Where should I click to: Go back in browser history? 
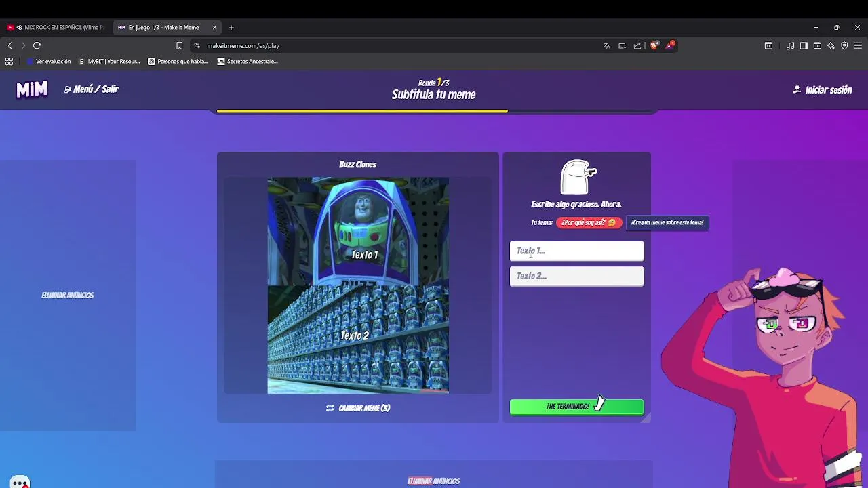click(9, 45)
